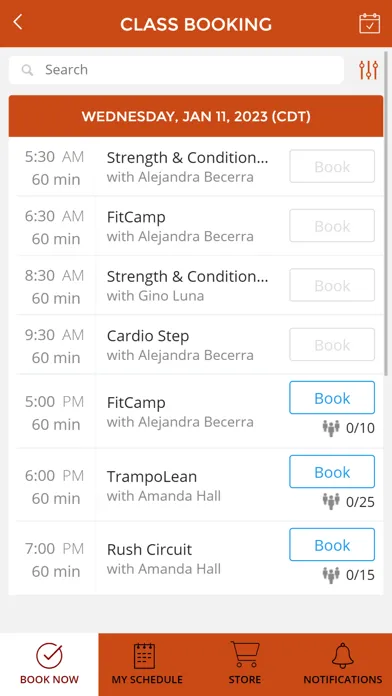Tap the attendees icon for 5:00 PM FitCamp
Viewport: 392px width, 696px height.
pyautogui.click(x=331, y=428)
